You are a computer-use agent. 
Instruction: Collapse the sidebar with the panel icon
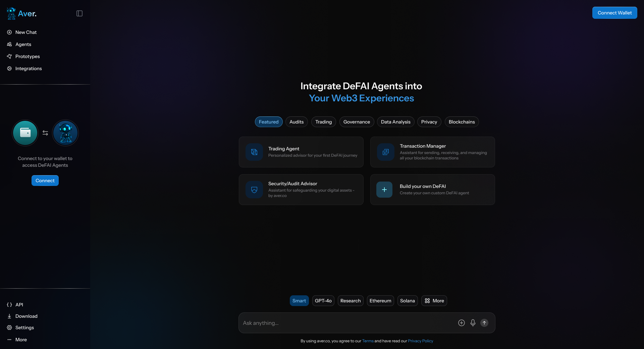click(79, 13)
